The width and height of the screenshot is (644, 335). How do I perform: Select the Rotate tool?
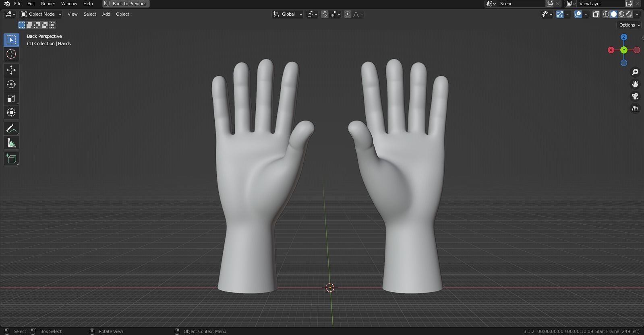point(11,84)
